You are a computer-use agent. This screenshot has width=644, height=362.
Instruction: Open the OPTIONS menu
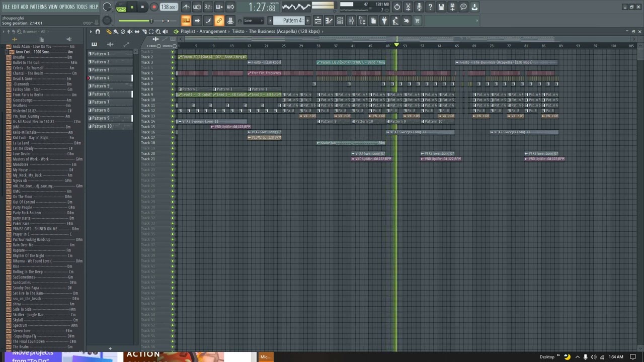[x=66, y=7]
